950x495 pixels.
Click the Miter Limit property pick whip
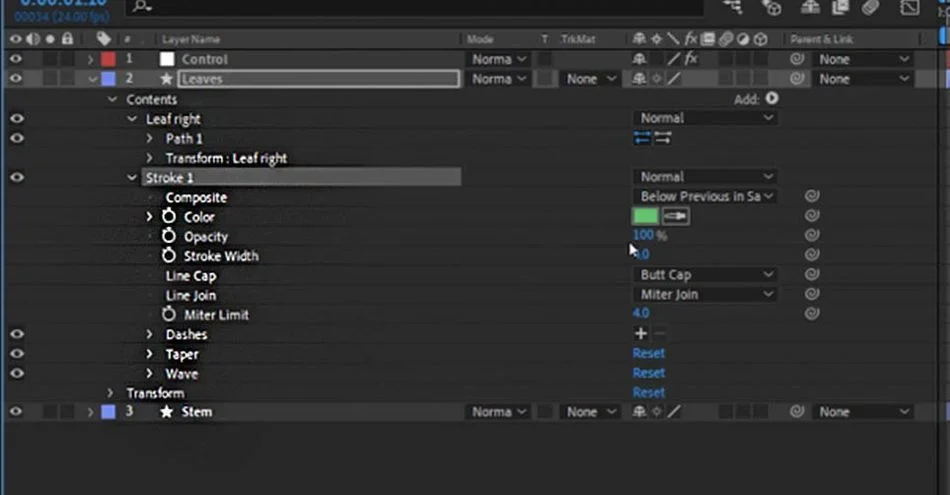[x=812, y=313]
